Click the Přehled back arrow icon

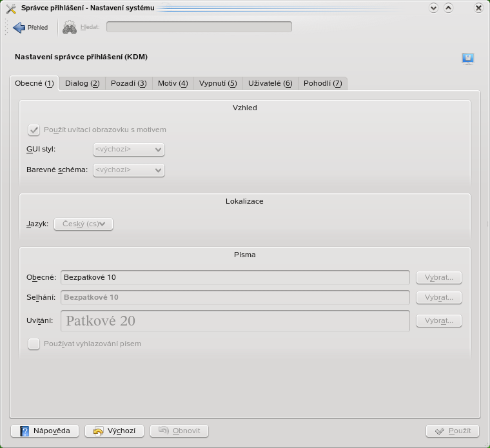(19, 28)
